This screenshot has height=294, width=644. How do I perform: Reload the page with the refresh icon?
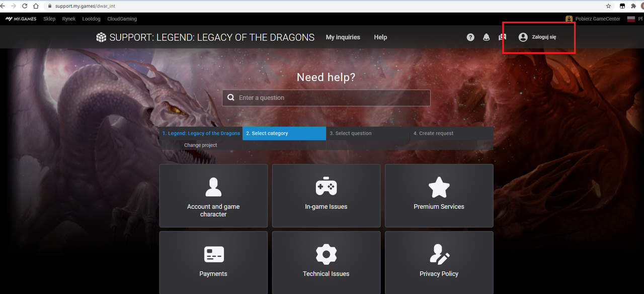point(24,6)
